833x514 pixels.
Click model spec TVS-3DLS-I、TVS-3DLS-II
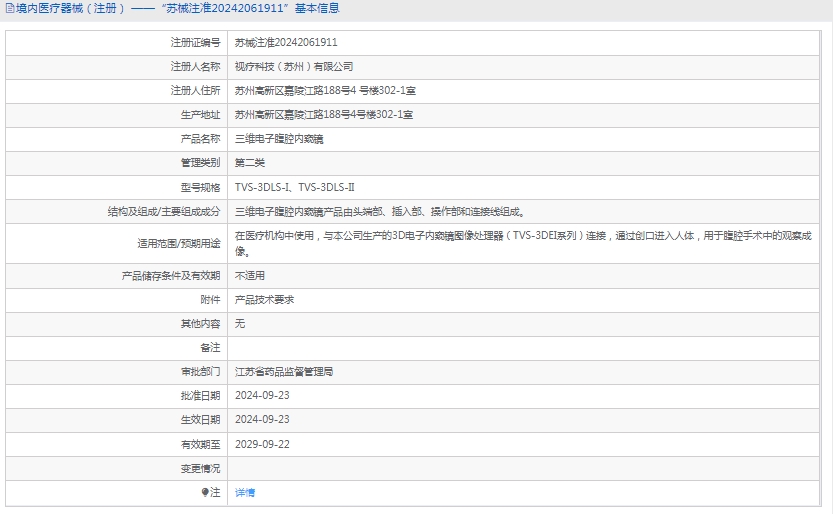click(295, 187)
